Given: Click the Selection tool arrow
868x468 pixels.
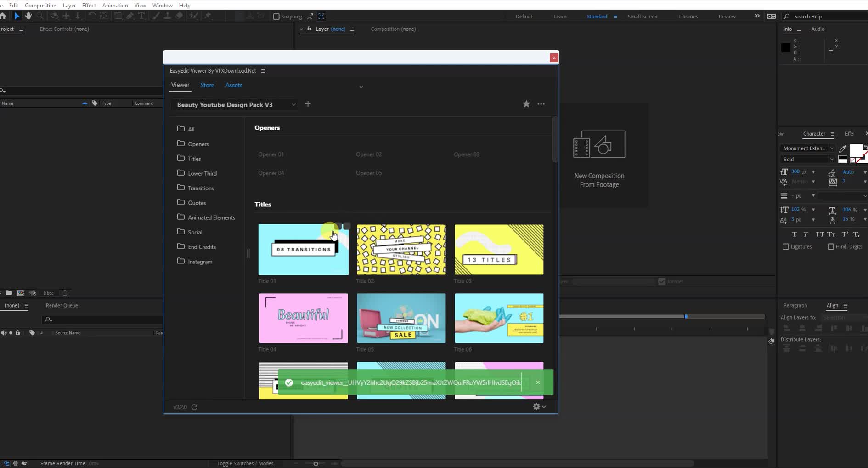Looking at the screenshot, I should point(17,16).
